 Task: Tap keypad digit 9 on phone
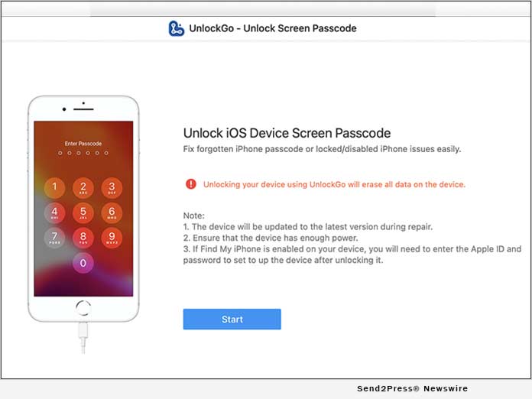pyautogui.click(x=112, y=238)
